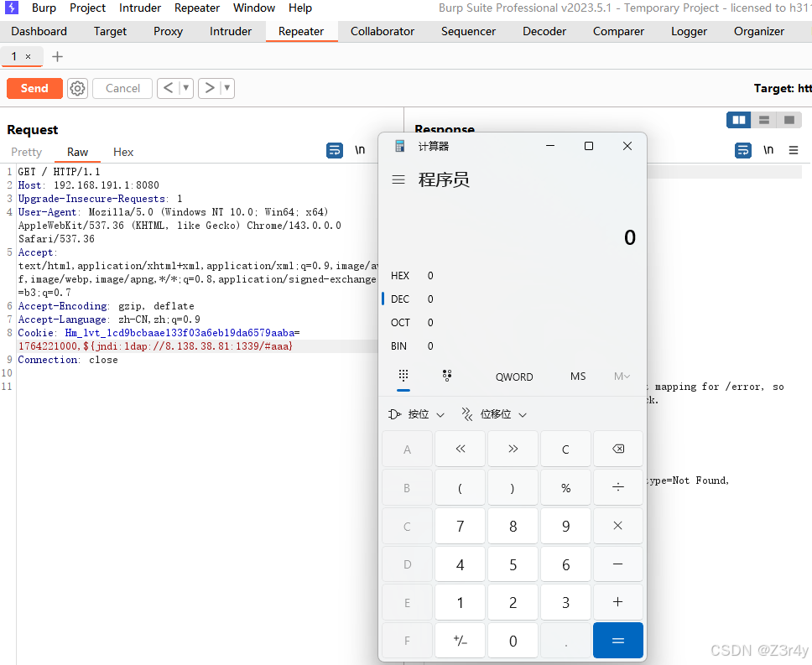Open the Burp menu
The width and height of the screenshot is (812, 665).
(x=44, y=8)
